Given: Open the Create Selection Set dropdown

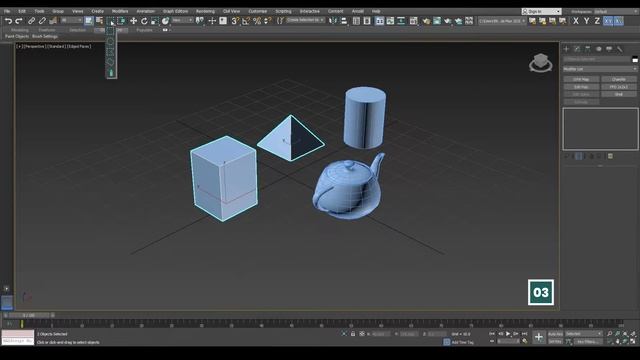Looking at the screenshot, I should tap(305, 20).
